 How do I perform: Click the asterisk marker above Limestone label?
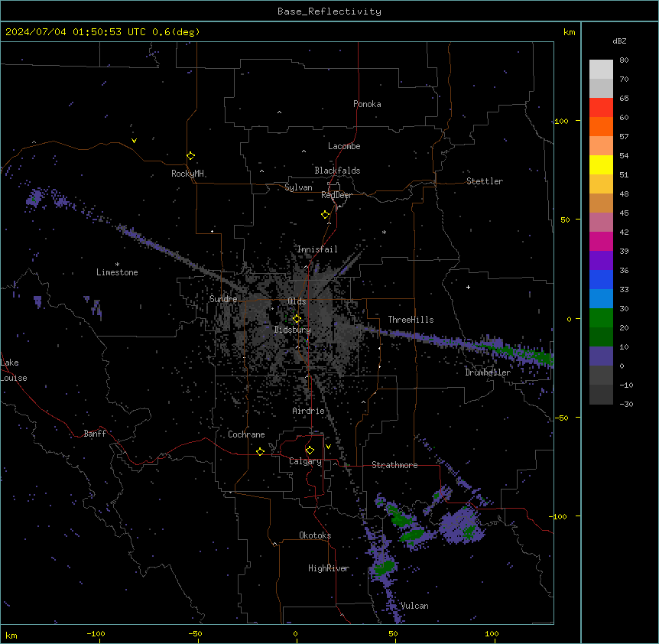[117, 265]
